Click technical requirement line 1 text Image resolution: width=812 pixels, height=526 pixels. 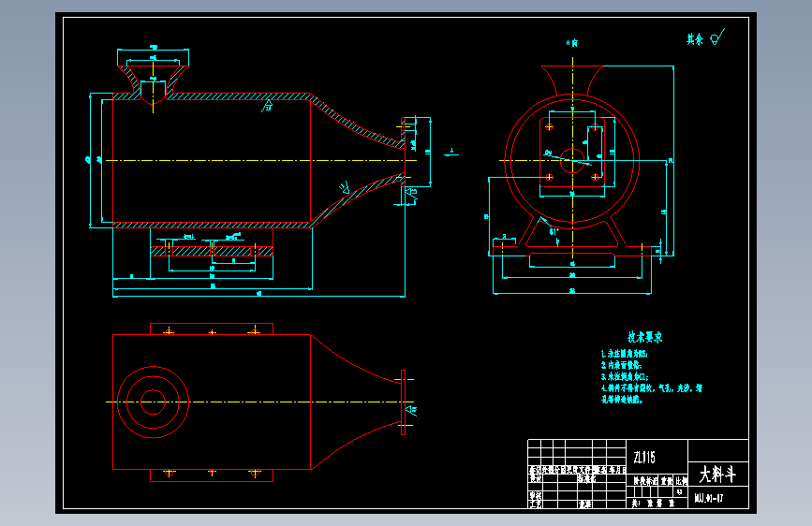coord(624,354)
